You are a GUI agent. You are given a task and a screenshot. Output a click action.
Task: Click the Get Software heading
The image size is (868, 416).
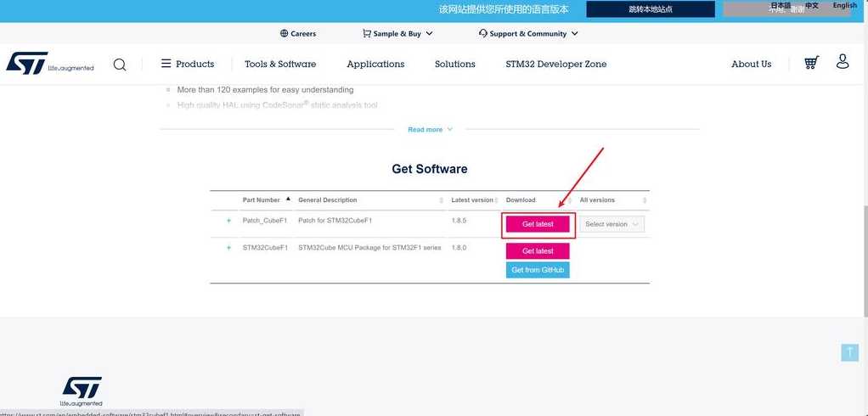click(430, 169)
